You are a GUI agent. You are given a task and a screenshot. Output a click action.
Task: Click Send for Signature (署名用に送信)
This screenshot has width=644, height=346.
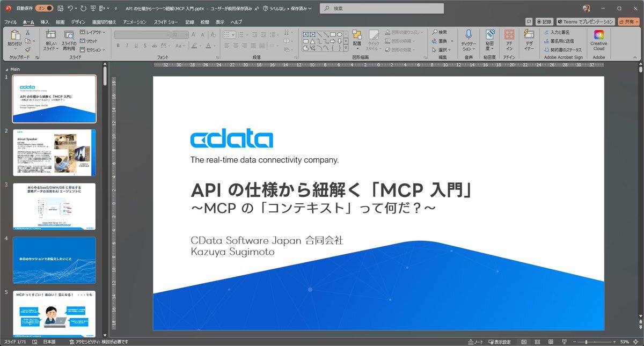coord(559,41)
